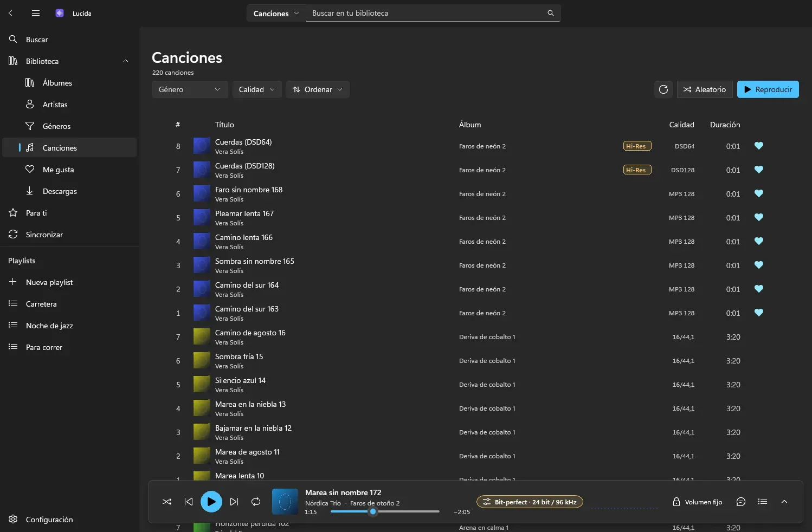Go to Álbumes in sidebar

tap(69, 83)
